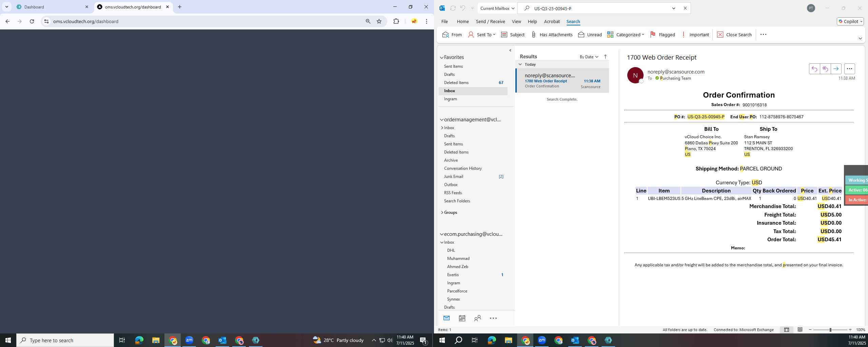This screenshot has width=868, height=347.
Task: Open Sent To filter dropdown
Action: pos(482,35)
